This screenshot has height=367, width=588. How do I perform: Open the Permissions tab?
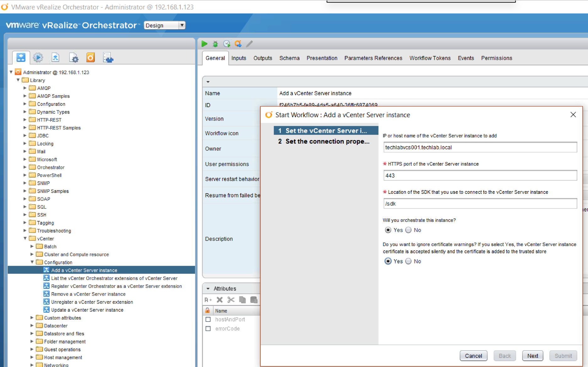coord(497,58)
